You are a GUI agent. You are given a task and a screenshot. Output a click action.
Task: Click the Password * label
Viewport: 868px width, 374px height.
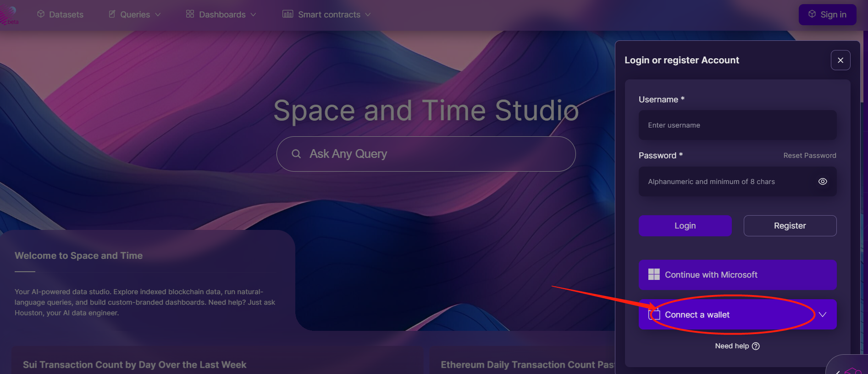tap(660, 156)
